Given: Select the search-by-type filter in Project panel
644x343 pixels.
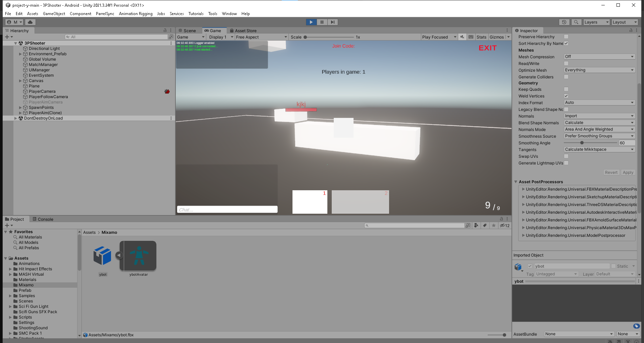Looking at the screenshot, I should [476, 225].
